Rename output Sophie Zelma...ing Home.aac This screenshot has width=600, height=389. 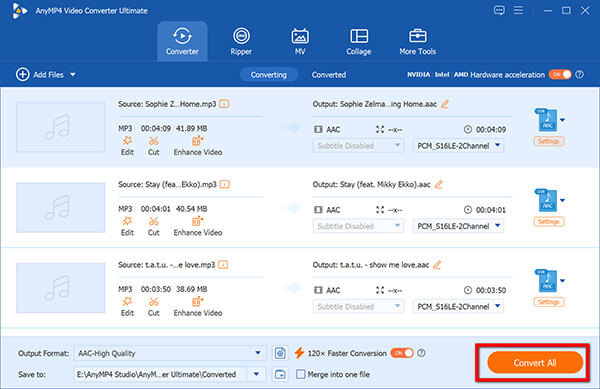[444, 104]
